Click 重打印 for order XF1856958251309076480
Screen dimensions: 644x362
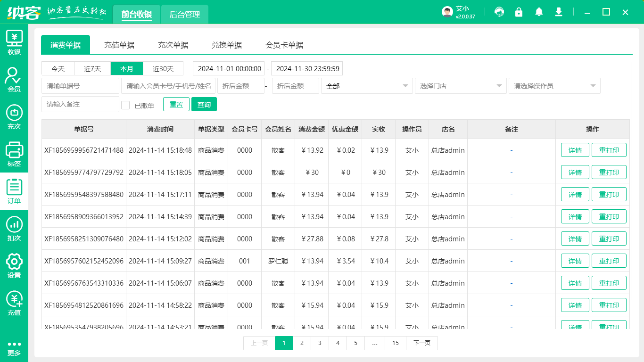point(609,239)
